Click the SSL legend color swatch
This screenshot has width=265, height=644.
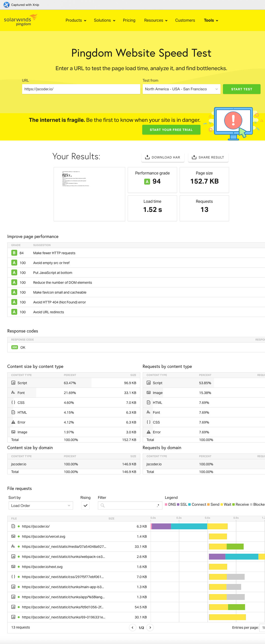[178, 504]
